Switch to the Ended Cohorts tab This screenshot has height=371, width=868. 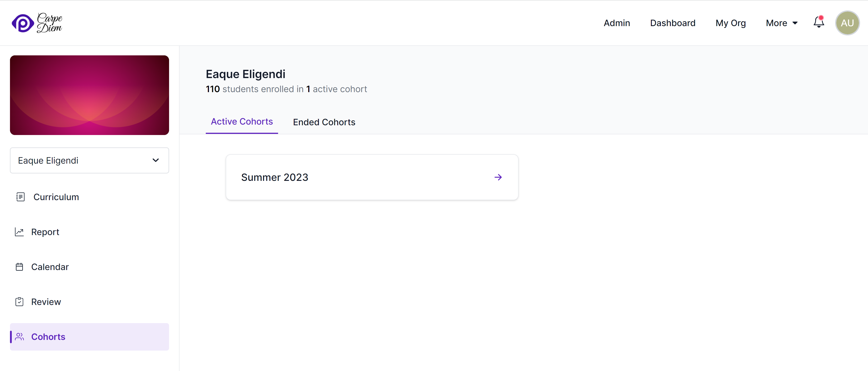point(324,122)
